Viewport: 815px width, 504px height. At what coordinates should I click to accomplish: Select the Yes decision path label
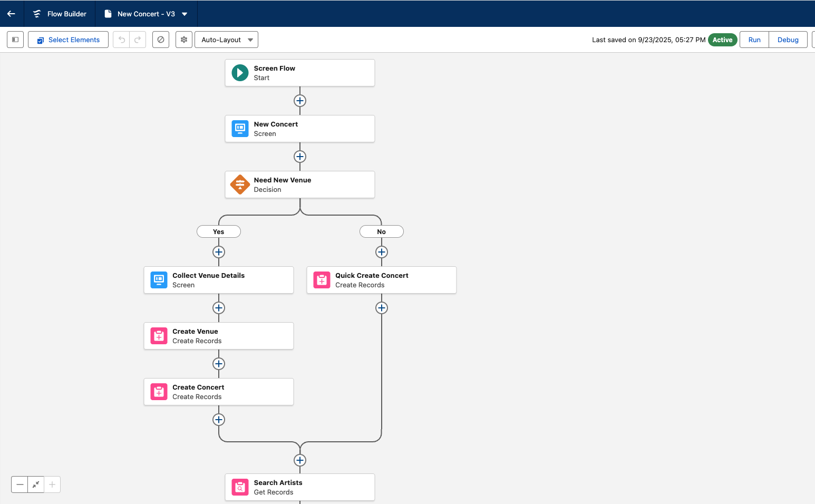click(x=219, y=231)
